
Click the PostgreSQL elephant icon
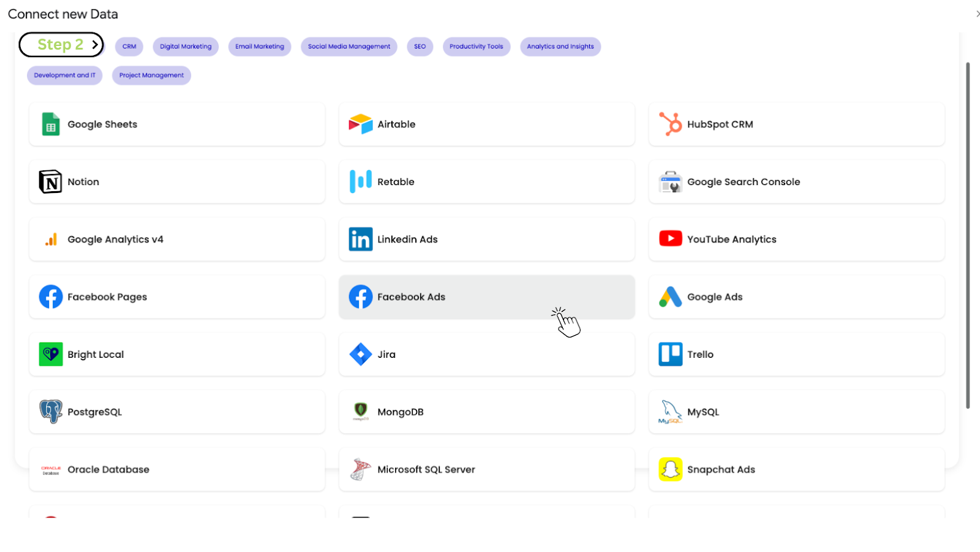tap(51, 412)
